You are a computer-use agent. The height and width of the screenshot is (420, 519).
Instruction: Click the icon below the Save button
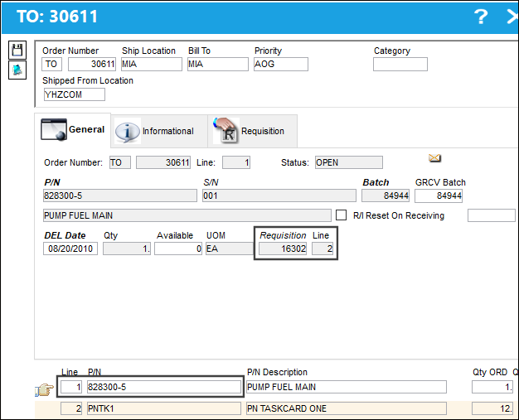(17, 70)
